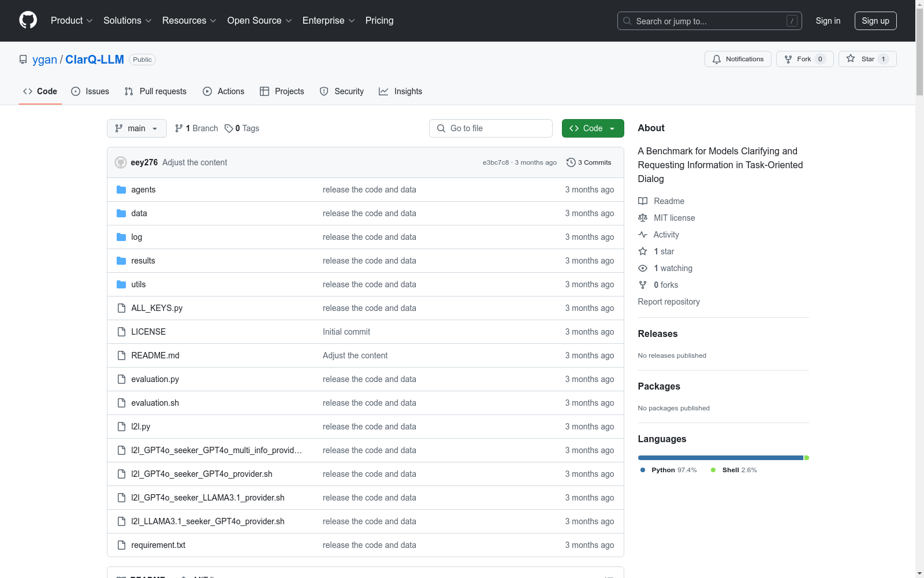Screen dimensions: 924x578
Task: Click the 'Adjust the content' commit message in header
Action: [195, 162]
